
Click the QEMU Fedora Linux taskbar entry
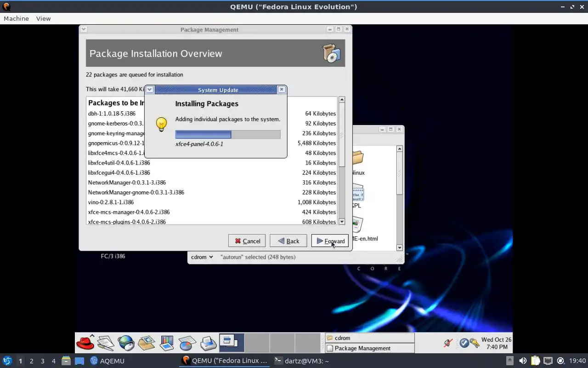click(225, 361)
